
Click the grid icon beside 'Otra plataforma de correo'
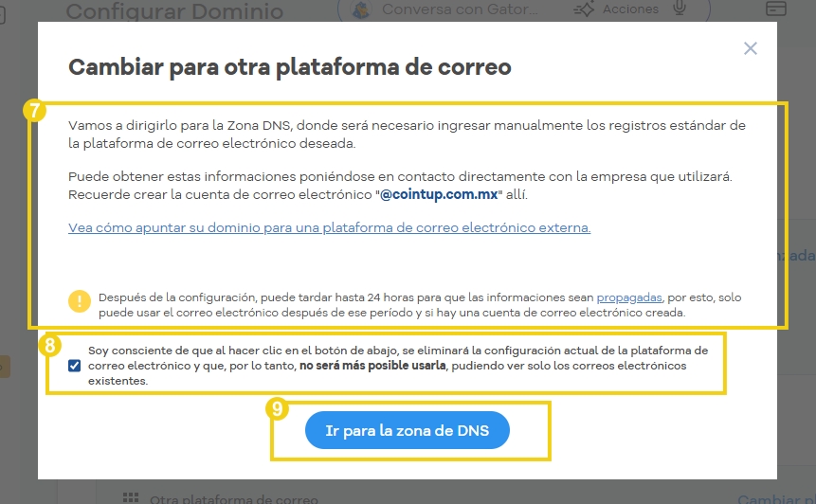(131, 498)
